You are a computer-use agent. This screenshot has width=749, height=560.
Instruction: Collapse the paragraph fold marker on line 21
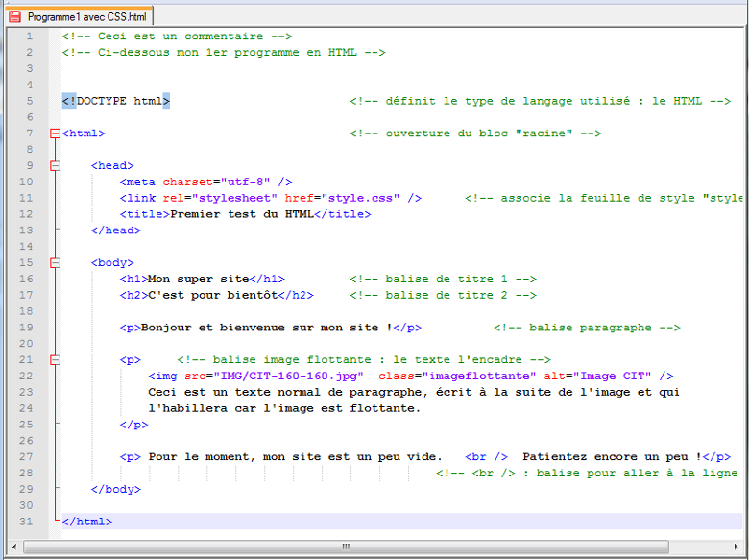point(56,360)
